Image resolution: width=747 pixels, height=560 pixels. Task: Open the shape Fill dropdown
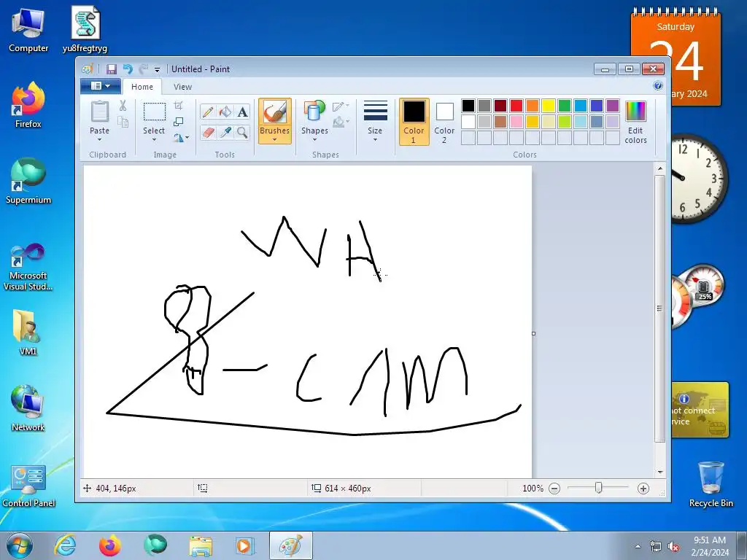tap(341, 122)
